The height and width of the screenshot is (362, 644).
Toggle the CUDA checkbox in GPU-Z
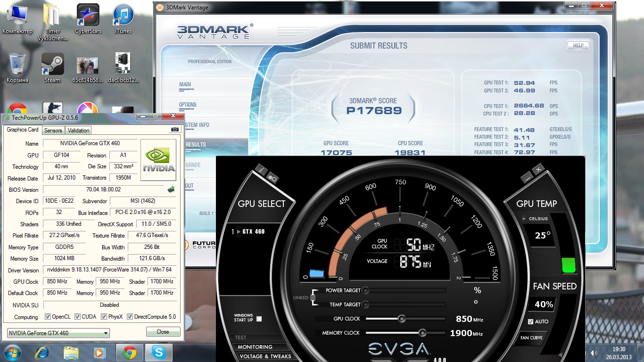point(78,317)
